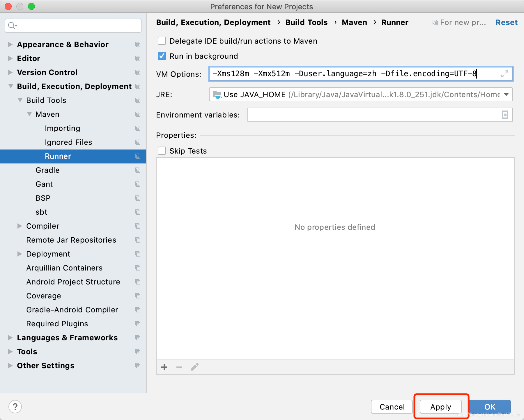524x420 pixels.
Task: Open help with the question mark button
Action: [x=15, y=407]
